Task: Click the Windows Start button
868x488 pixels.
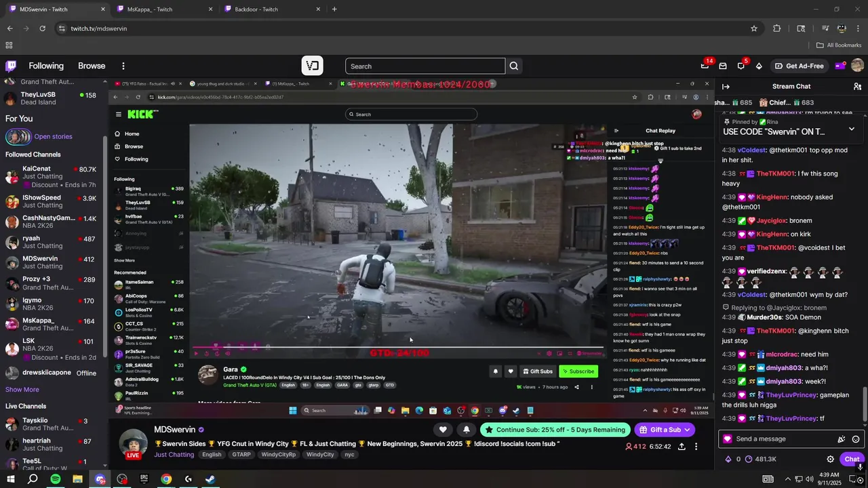Action: 11,479
